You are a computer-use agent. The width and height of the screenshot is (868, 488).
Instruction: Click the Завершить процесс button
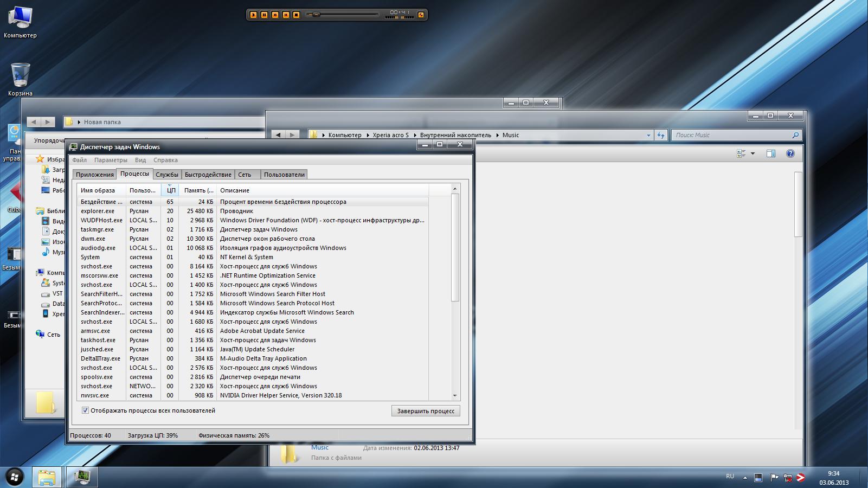point(426,411)
